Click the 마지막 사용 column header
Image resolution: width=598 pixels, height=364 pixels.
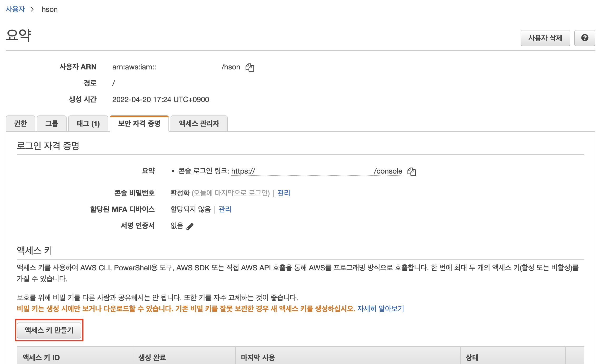click(258, 357)
